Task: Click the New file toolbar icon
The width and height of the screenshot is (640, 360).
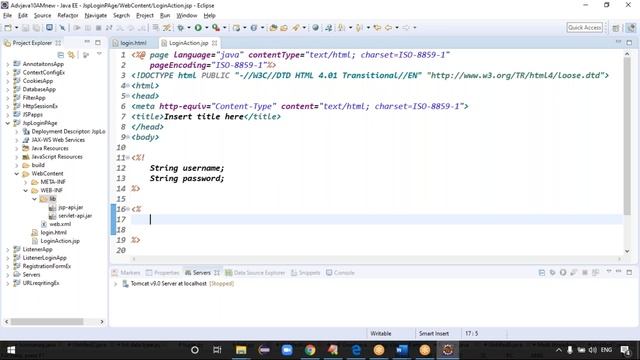Action: (x=8, y=28)
